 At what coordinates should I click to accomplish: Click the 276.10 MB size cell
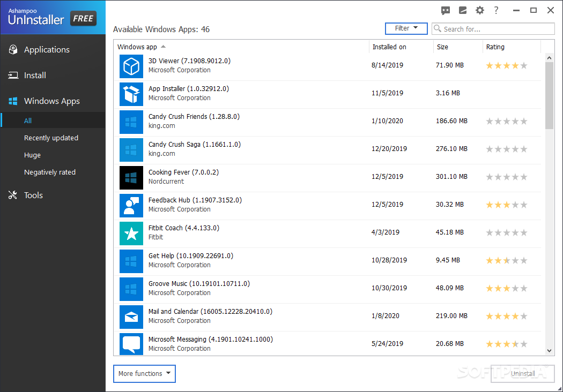(x=451, y=149)
